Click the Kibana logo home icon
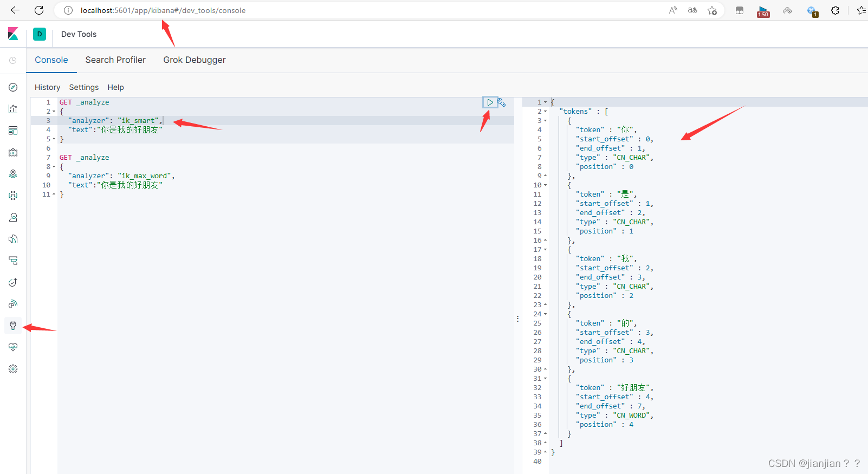The height and width of the screenshot is (474, 868). coord(13,34)
